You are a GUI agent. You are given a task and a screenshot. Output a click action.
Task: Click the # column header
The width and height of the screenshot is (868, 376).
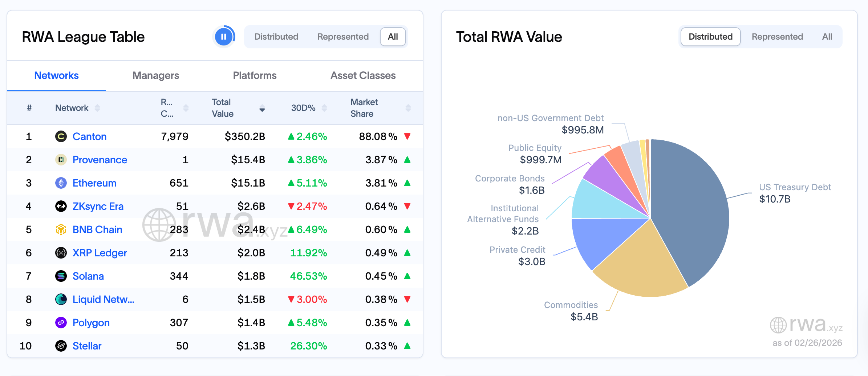click(29, 108)
